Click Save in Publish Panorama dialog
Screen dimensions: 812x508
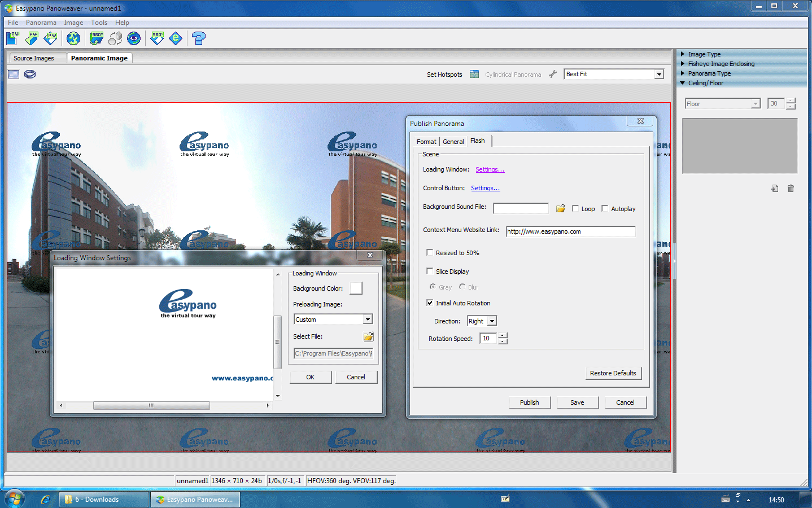577,402
